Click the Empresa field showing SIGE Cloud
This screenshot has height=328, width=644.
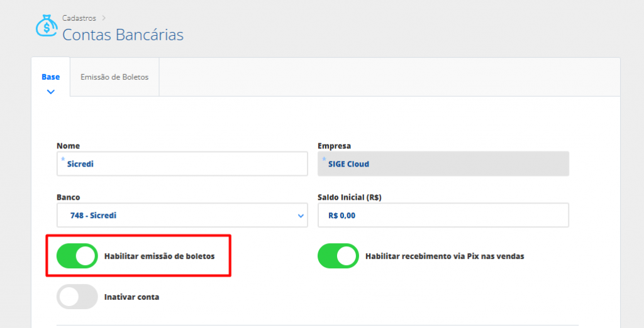443,164
